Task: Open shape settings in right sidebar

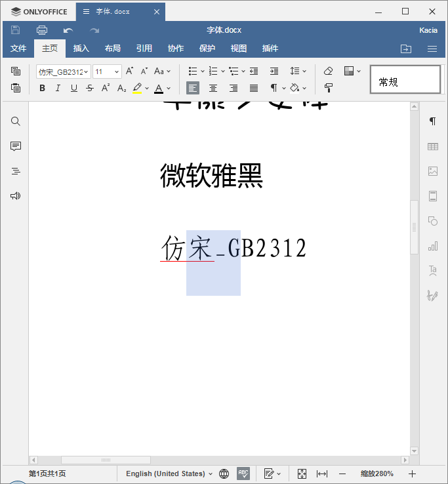Action: coord(433,221)
